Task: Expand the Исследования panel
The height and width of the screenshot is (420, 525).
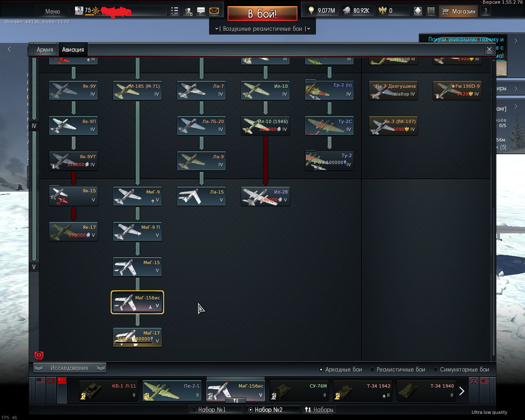Action: 69,368
